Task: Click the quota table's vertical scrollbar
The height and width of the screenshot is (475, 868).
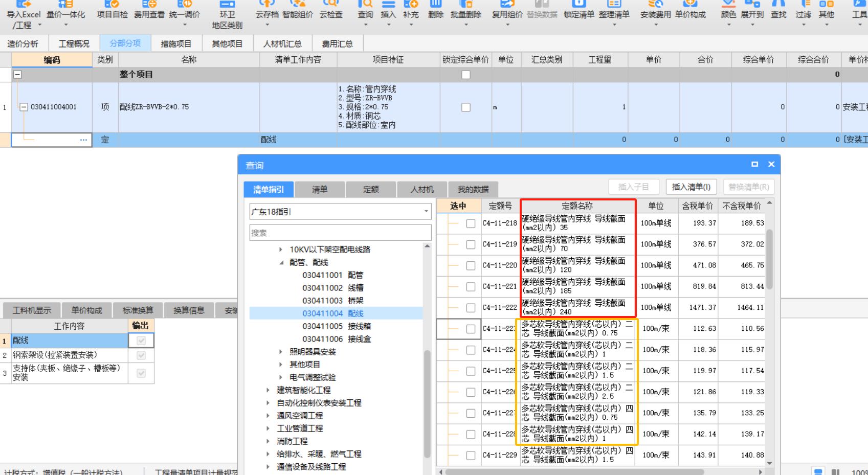Action: tap(769, 260)
